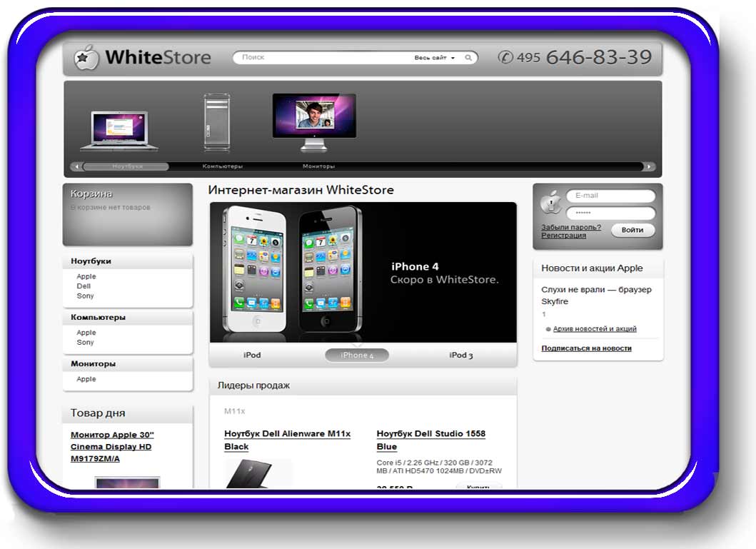Image resolution: width=756 pixels, height=549 pixels.
Task: Focus the E-mail input field
Action: point(610,196)
